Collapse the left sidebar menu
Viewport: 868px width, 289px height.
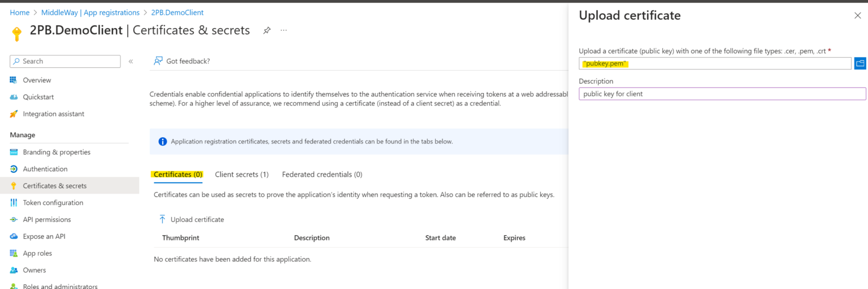point(131,62)
